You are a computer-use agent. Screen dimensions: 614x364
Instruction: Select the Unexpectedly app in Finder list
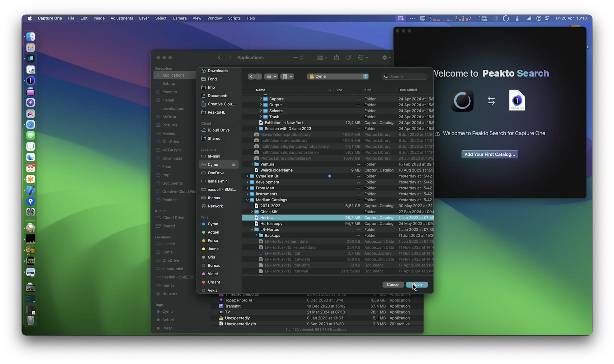(x=317, y=318)
